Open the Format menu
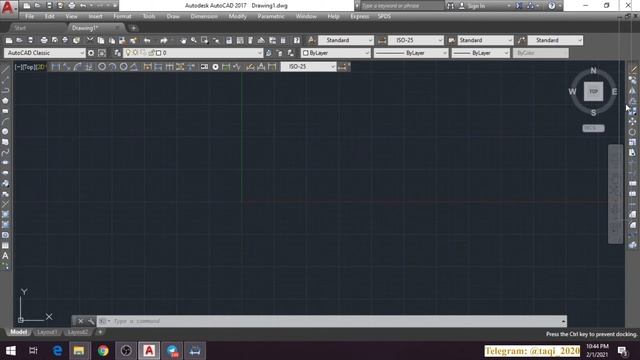The image size is (640, 360). pyautogui.click(x=122, y=16)
